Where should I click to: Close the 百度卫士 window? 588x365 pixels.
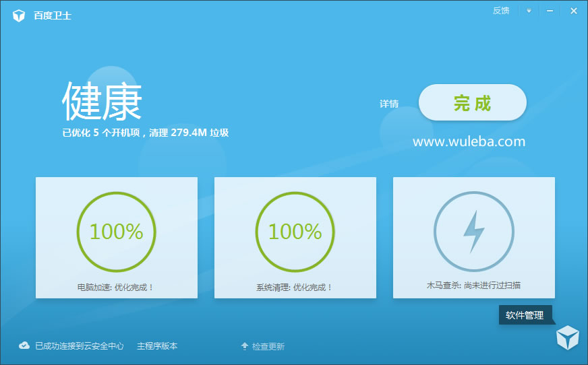[573, 11]
